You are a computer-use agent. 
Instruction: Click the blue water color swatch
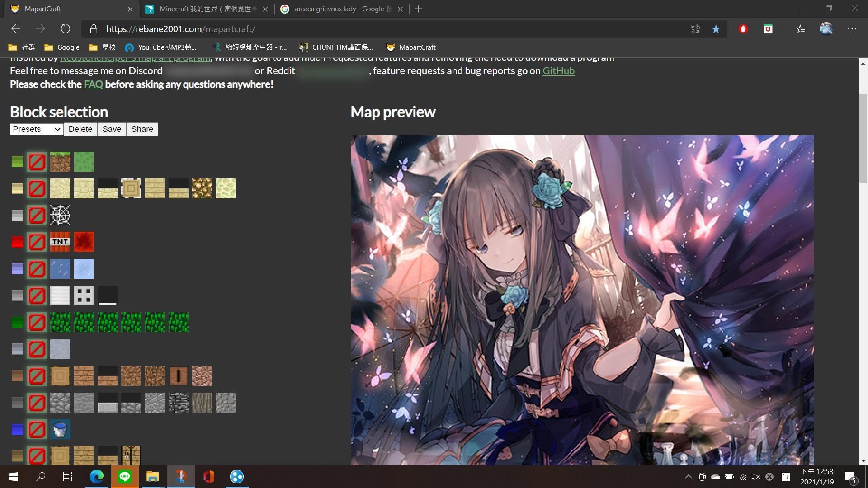[x=17, y=429]
